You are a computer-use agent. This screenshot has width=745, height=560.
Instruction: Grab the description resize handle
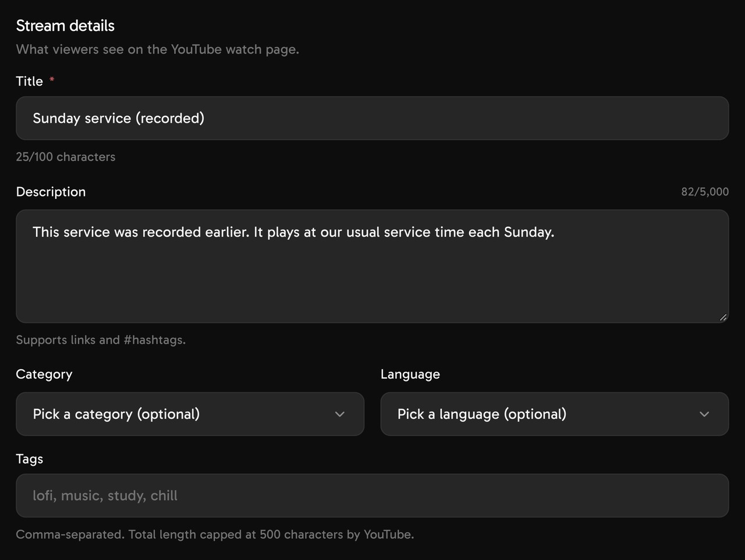[x=723, y=318]
